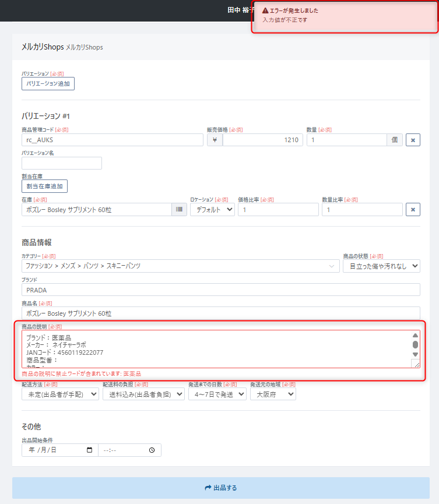
Task: Click the 出品開始条件 time field
Action: click(129, 450)
